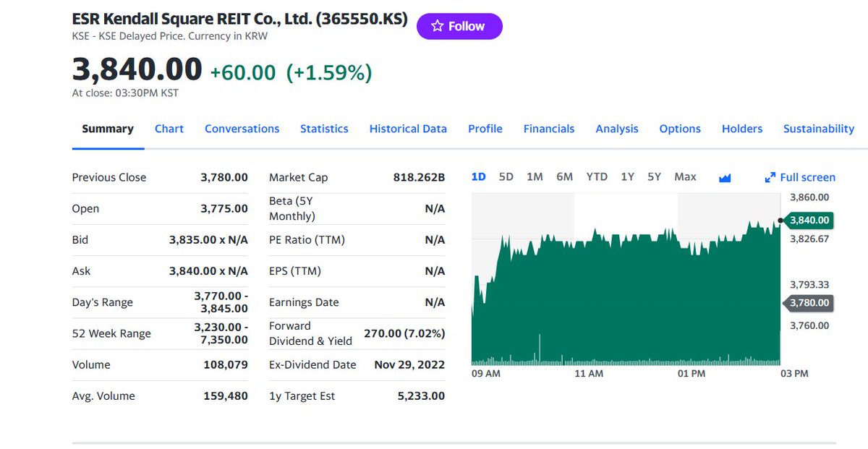Click the At close: 03:30PM KST text
868x449 pixels.
pyautogui.click(x=125, y=93)
